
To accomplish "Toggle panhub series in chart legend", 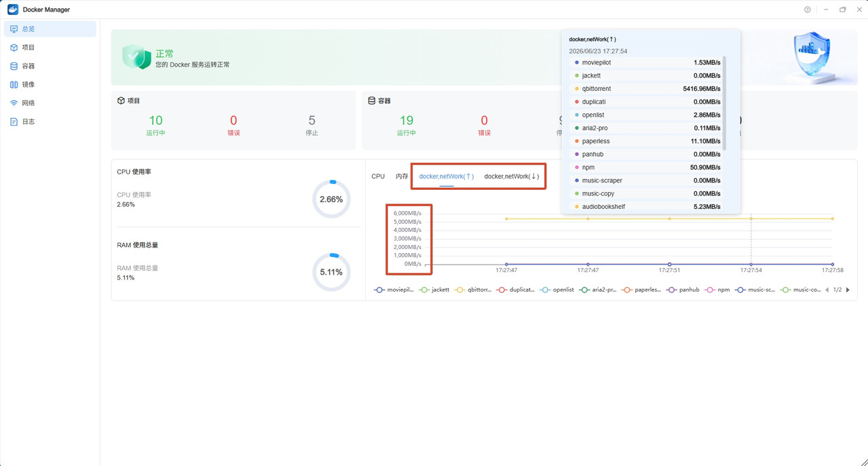I will point(683,290).
